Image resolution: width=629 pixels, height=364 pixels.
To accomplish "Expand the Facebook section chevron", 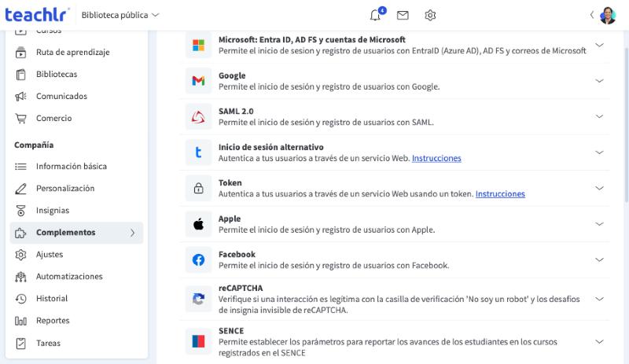I will coord(599,259).
